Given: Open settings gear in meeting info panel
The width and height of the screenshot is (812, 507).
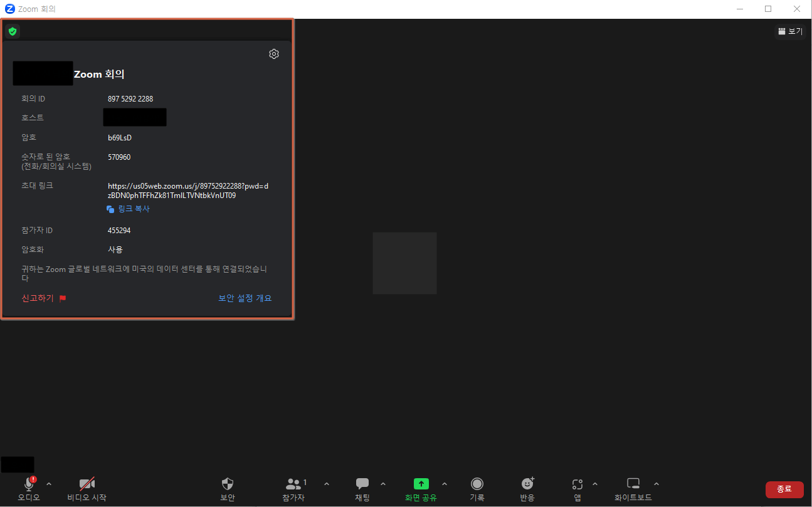Looking at the screenshot, I should tap(274, 54).
